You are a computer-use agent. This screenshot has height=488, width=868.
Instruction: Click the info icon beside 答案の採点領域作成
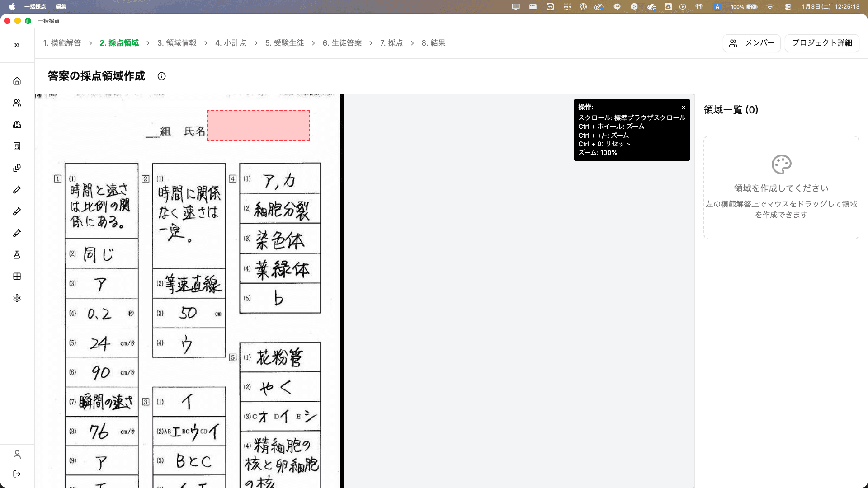[x=161, y=76]
